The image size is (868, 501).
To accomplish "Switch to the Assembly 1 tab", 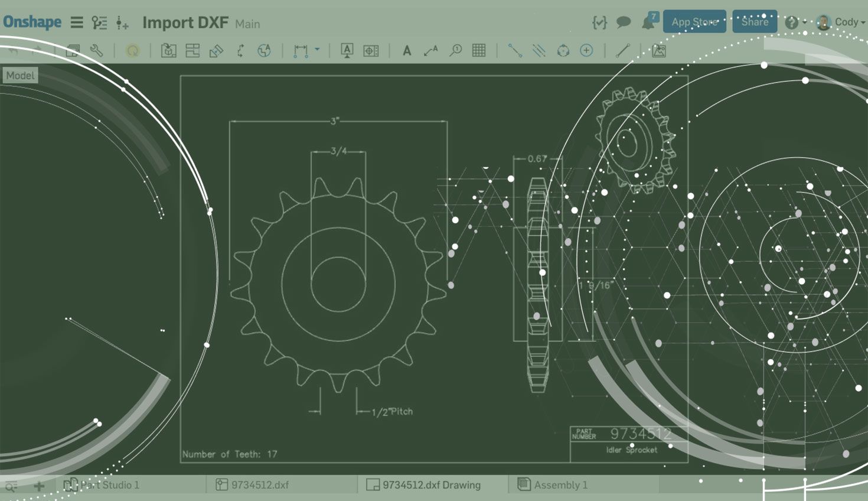I will [560, 484].
